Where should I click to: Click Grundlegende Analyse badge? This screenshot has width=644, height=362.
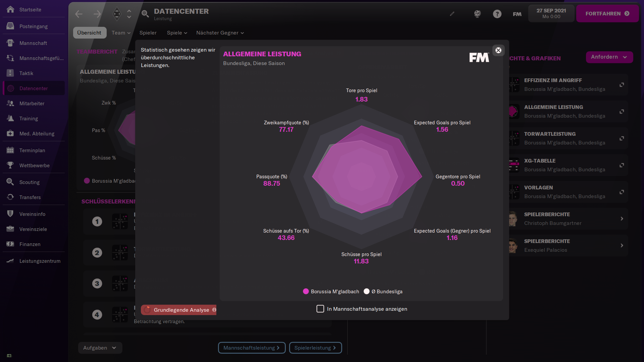(x=179, y=310)
